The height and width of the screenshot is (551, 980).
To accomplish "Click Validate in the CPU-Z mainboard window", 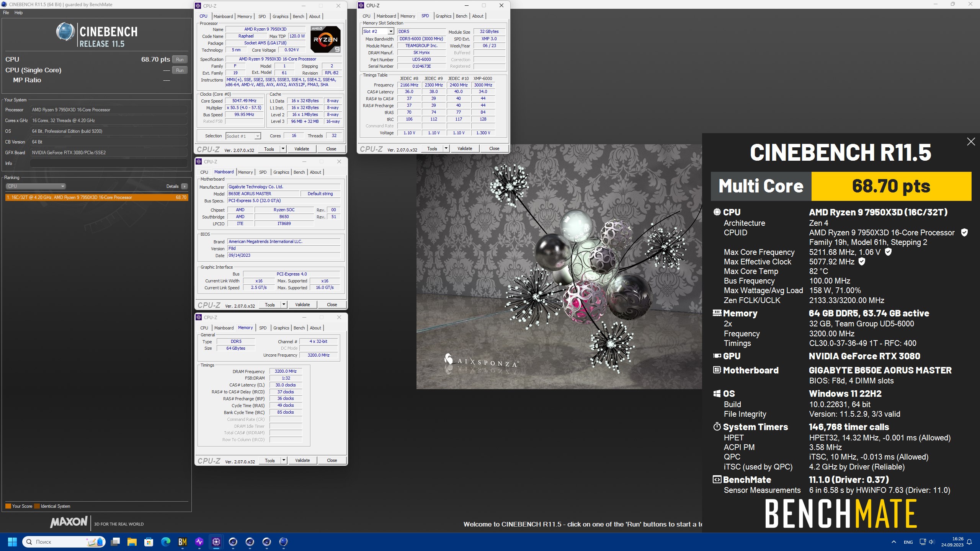I will pyautogui.click(x=302, y=305).
